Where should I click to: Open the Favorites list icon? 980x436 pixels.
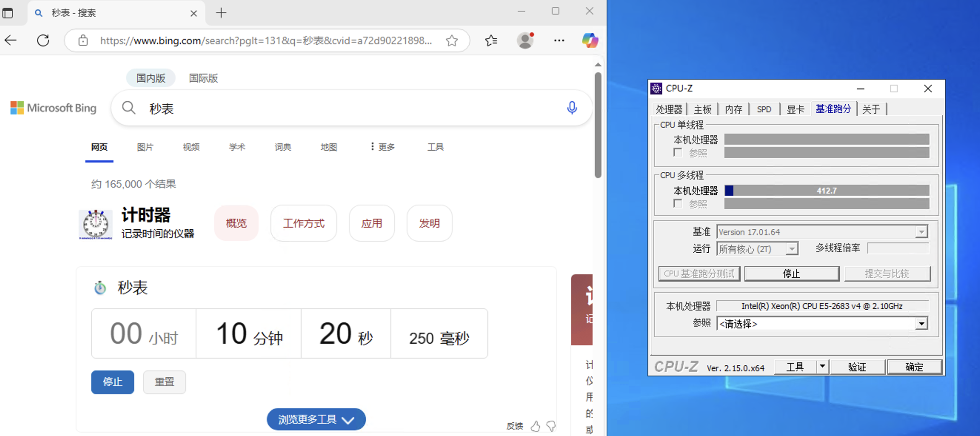491,40
